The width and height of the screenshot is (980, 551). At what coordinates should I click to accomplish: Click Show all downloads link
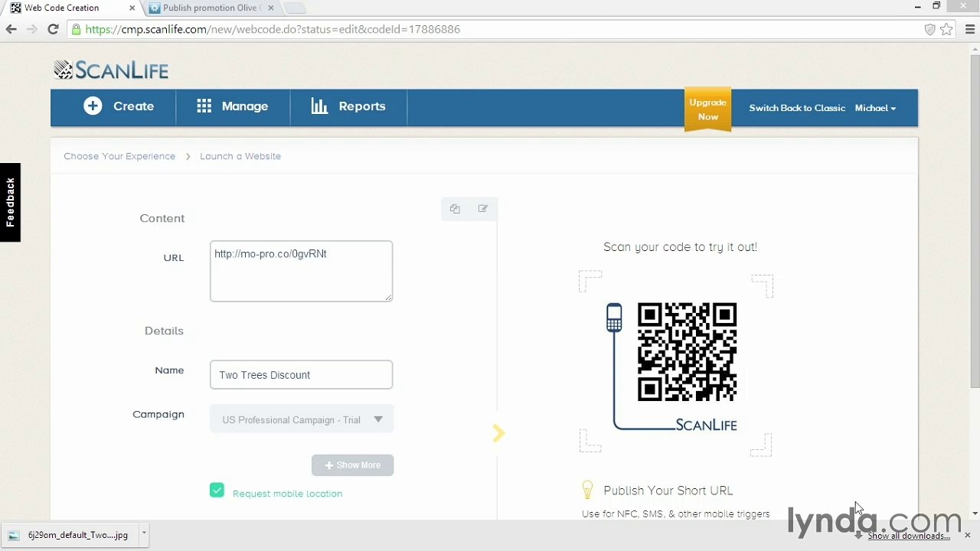click(x=909, y=536)
